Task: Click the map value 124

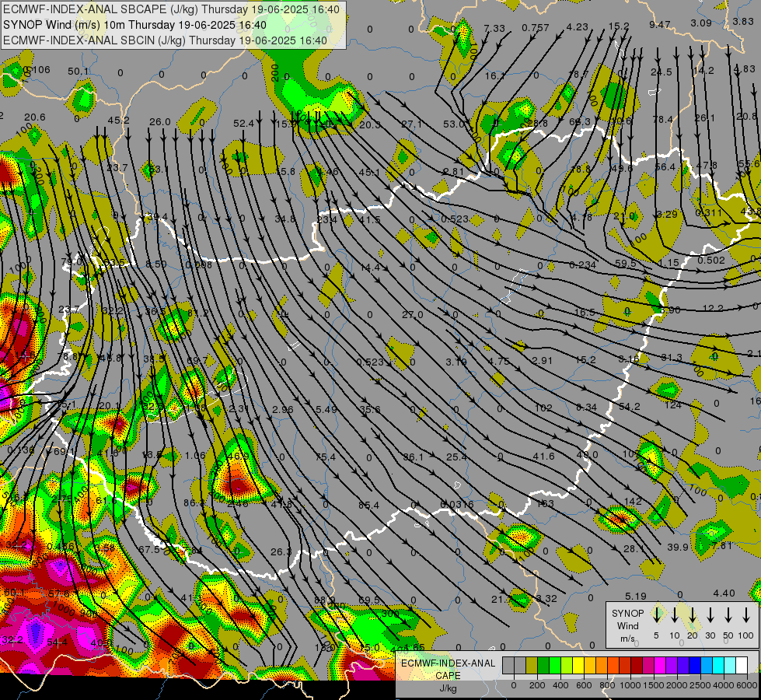Action: 672,405
